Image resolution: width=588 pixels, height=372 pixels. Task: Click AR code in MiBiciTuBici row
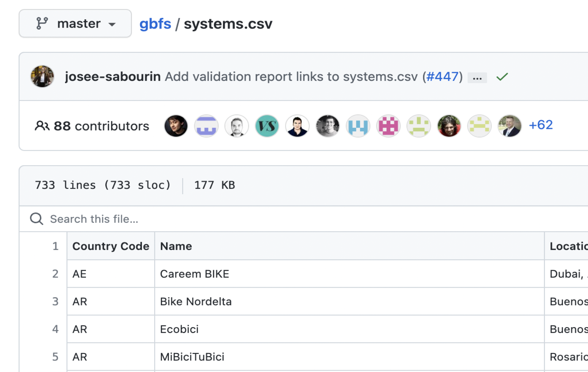(x=111, y=356)
